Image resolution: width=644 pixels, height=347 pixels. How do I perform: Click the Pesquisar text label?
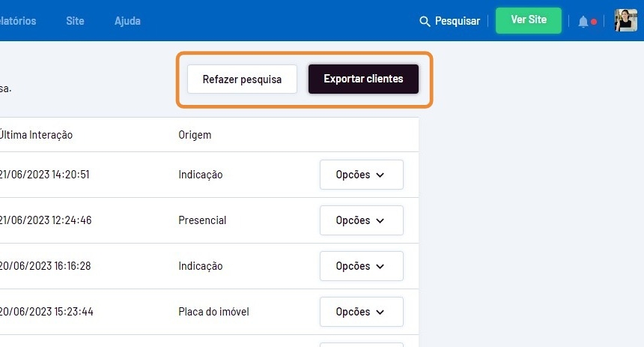coord(458,21)
